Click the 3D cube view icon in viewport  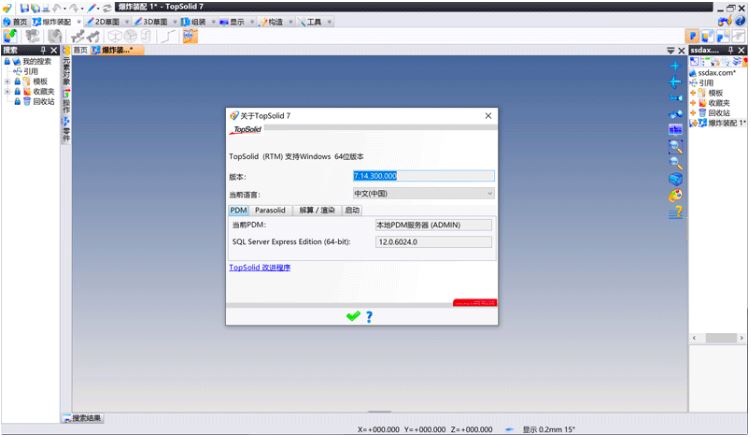point(675,178)
